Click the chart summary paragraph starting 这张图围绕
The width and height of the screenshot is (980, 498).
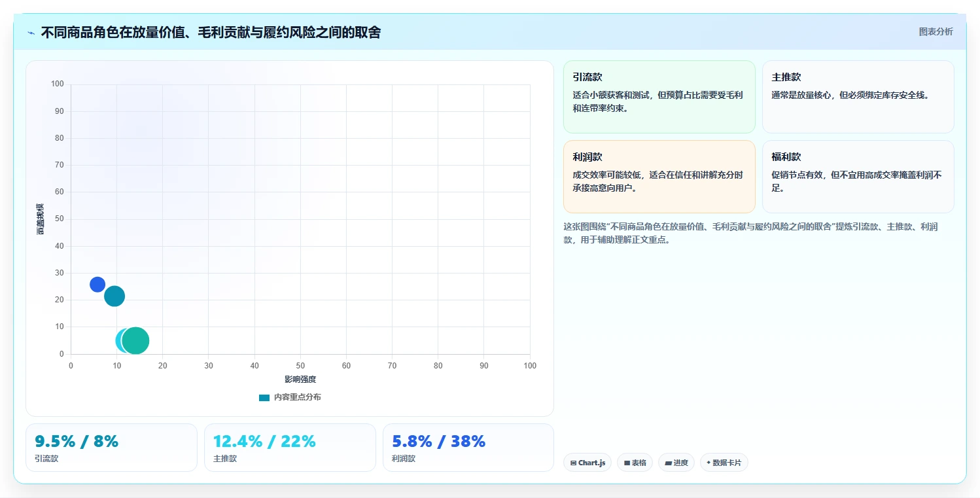[x=751, y=233]
